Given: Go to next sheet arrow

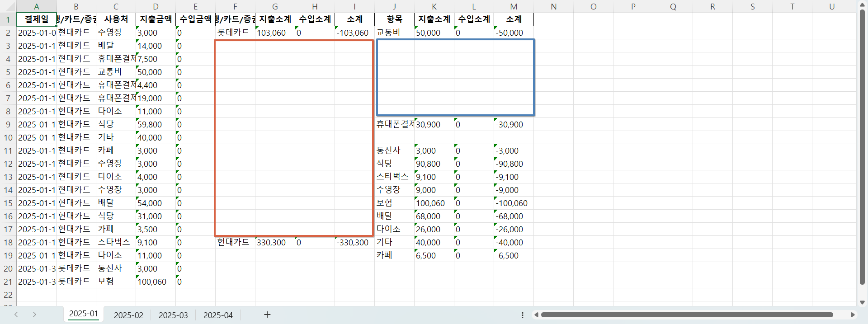Looking at the screenshot, I should coord(34,315).
